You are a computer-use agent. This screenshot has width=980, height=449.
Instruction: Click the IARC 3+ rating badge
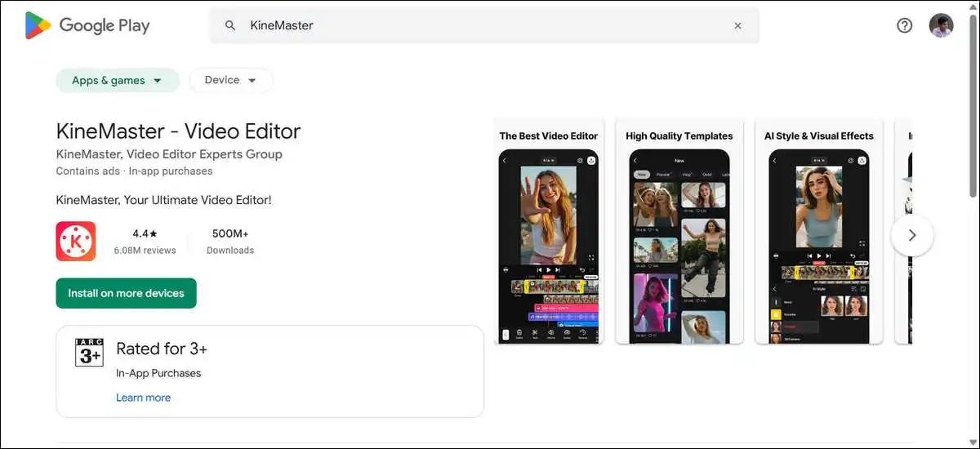(x=89, y=352)
